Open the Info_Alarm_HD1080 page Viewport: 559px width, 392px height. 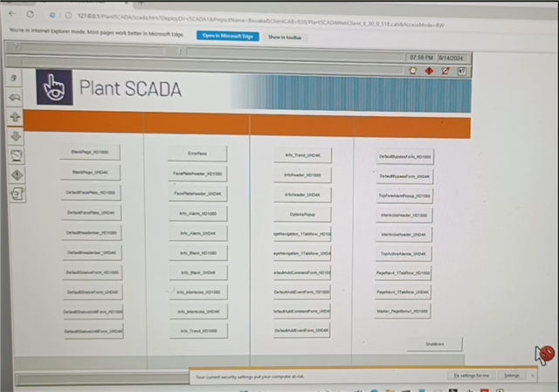click(x=198, y=213)
